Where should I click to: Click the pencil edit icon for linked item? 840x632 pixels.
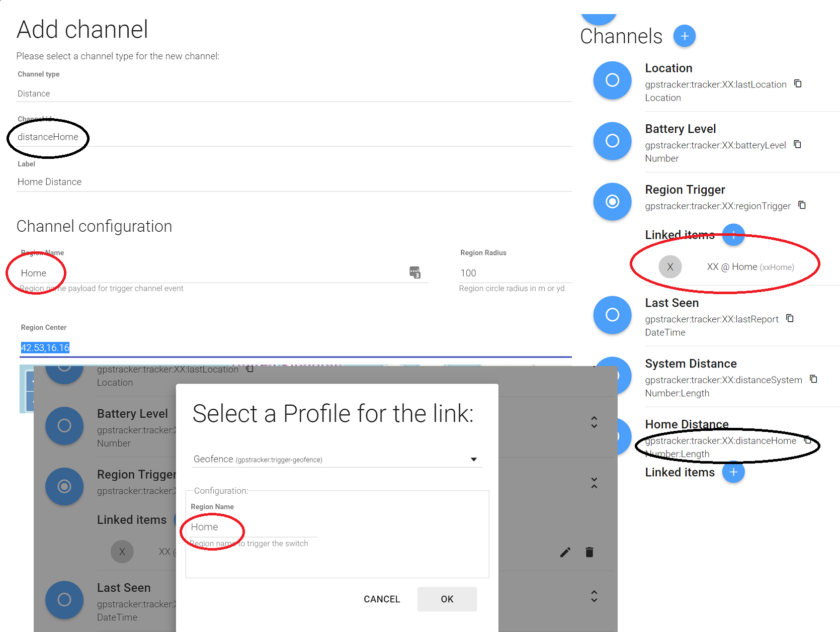point(565,553)
